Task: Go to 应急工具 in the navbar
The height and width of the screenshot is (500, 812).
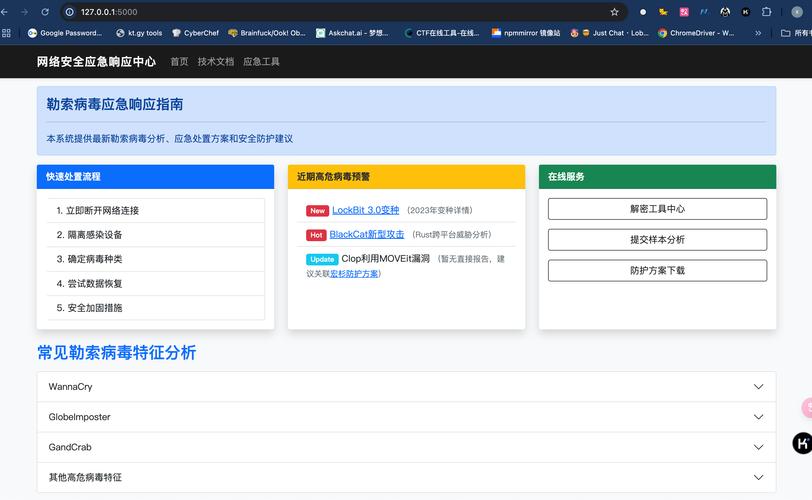Action: click(x=261, y=61)
